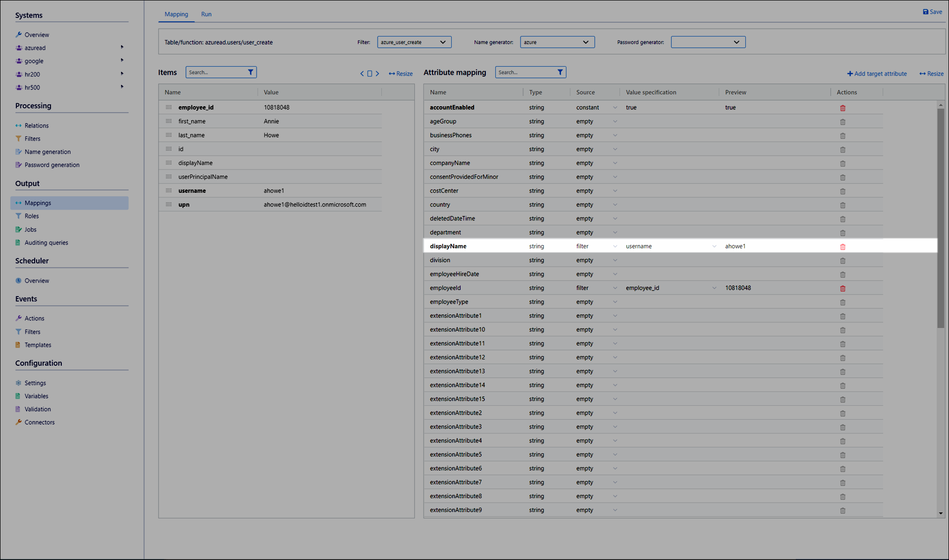Expand the azuread system entry
Screen dimensions: 949x560
click(122, 47)
